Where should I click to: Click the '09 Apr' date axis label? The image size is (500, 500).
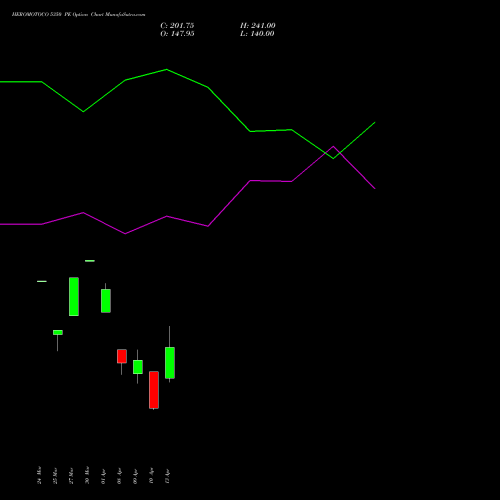[x=135, y=476]
